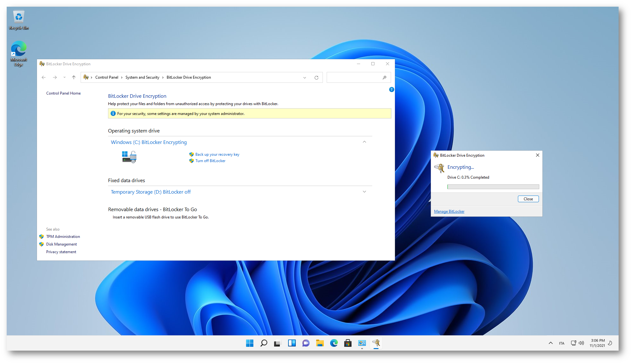
Task: Open recent locations dropdown arrow
Action: [x=64, y=77]
